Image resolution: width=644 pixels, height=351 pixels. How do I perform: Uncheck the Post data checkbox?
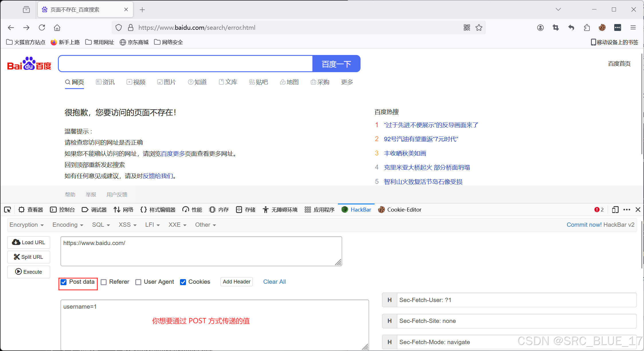click(64, 282)
